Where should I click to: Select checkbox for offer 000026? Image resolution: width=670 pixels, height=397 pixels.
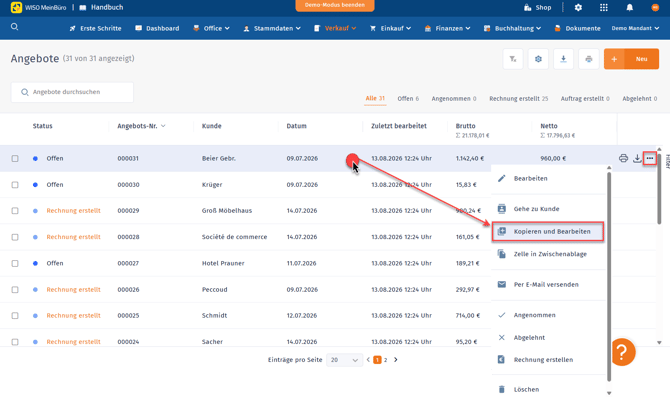click(x=15, y=290)
